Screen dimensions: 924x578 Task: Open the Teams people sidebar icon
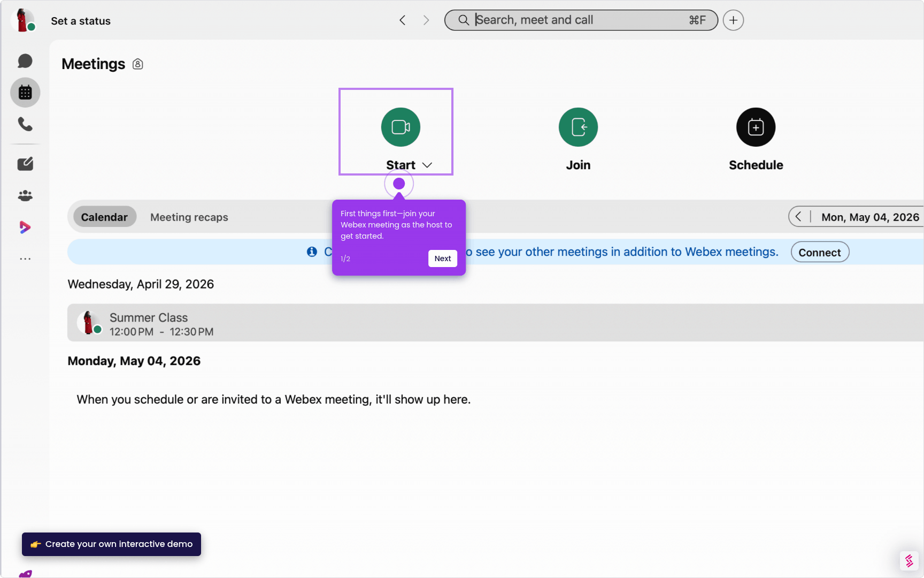[x=25, y=195]
